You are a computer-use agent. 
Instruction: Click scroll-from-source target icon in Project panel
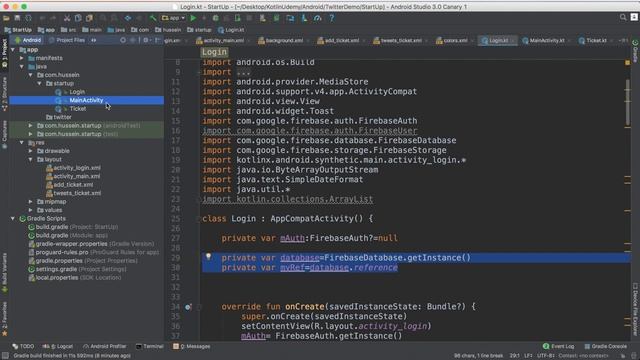point(123,40)
